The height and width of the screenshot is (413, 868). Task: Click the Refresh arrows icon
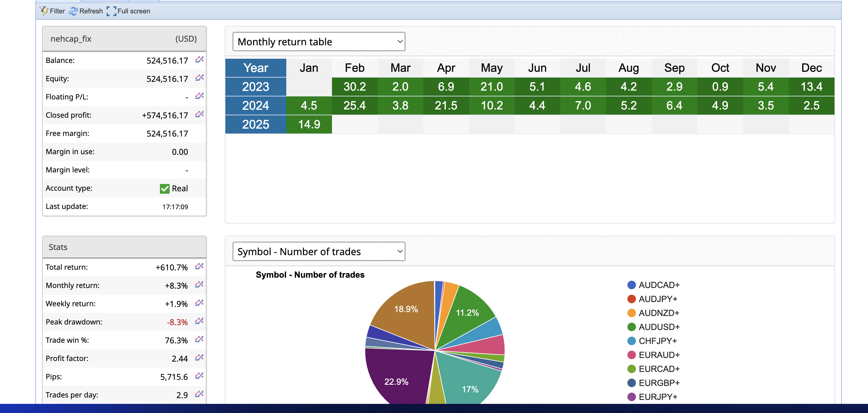73,11
